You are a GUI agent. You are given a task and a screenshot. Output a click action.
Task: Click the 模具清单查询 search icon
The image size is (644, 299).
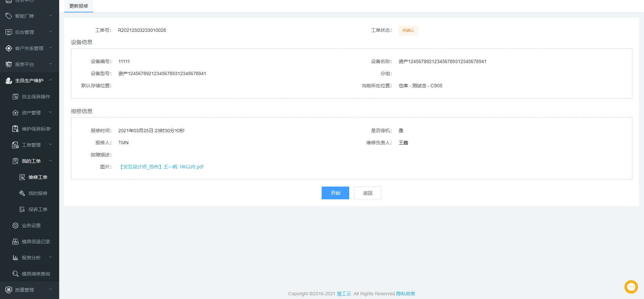[x=15, y=274]
